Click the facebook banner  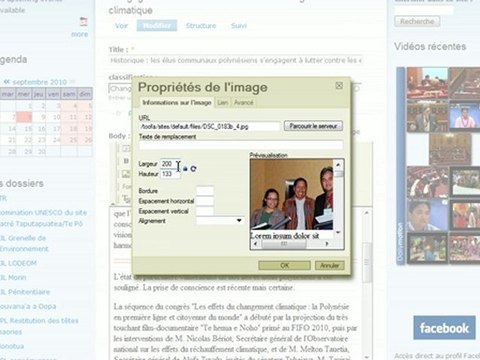click(444, 328)
